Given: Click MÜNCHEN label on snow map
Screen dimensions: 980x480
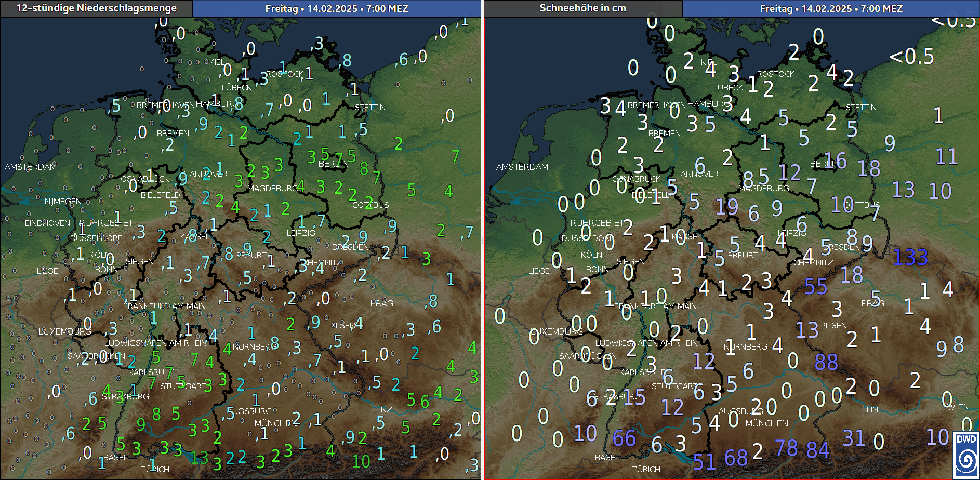Looking at the screenshot, I should [x=766, y=423].
